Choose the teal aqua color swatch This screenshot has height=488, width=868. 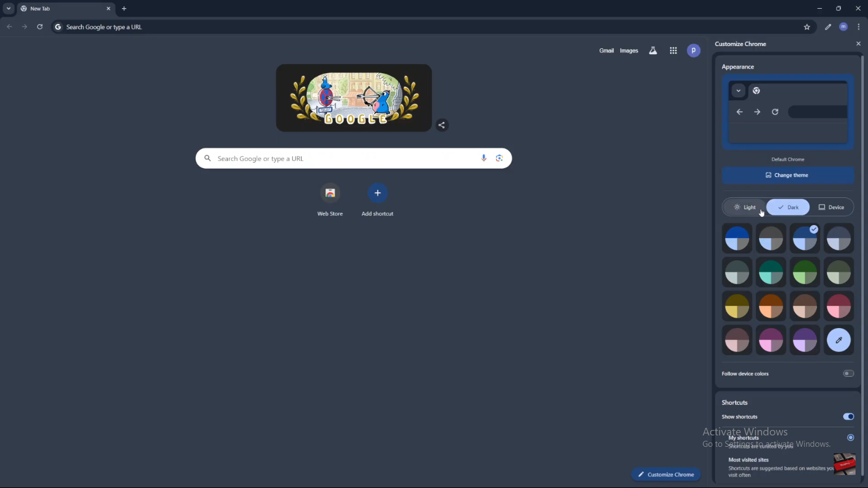coord(771,272)
